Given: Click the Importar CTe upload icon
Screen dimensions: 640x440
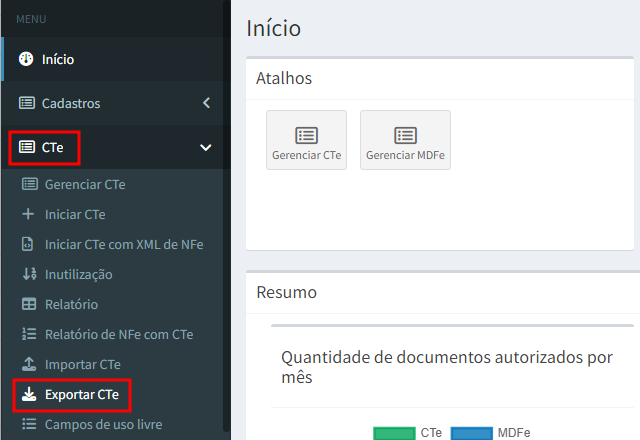Looking at the screenshot, I should pyautogui.click(x=28, y=364).
